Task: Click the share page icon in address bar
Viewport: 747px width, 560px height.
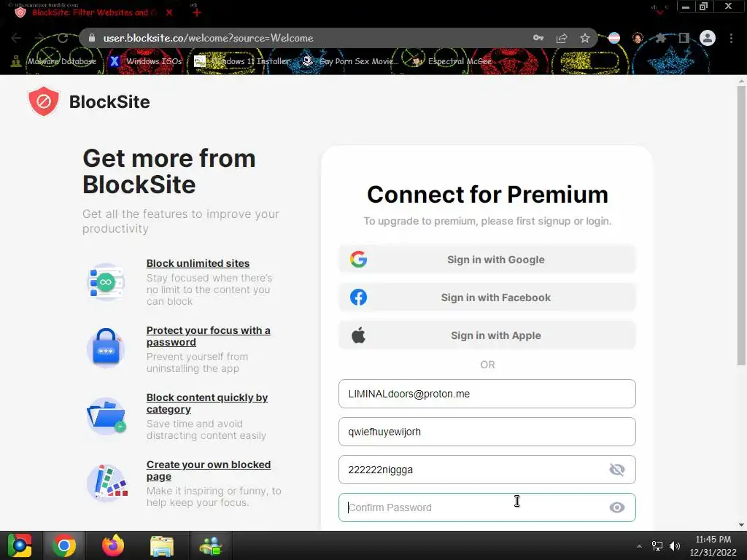Action: tap(562, 38)
